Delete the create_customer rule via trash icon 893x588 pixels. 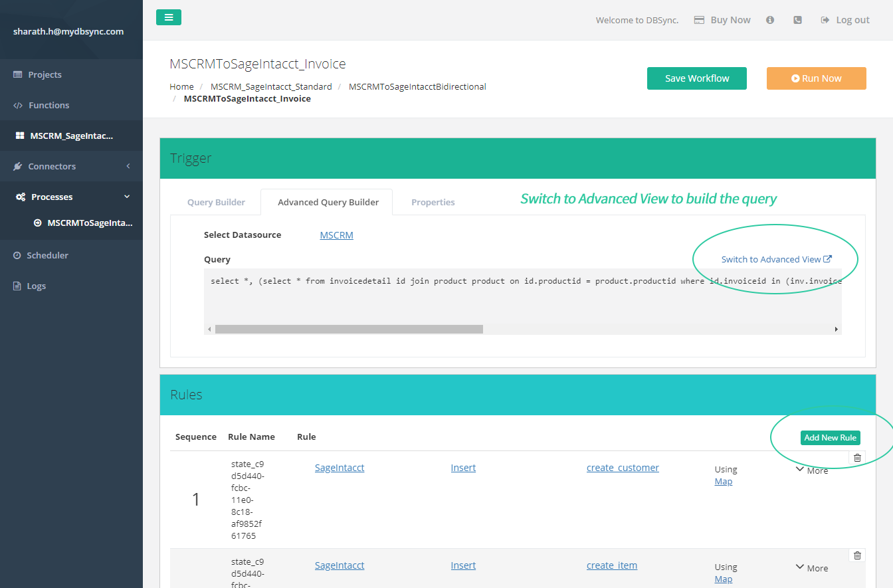pyautogui.click(x=857, y=458)
